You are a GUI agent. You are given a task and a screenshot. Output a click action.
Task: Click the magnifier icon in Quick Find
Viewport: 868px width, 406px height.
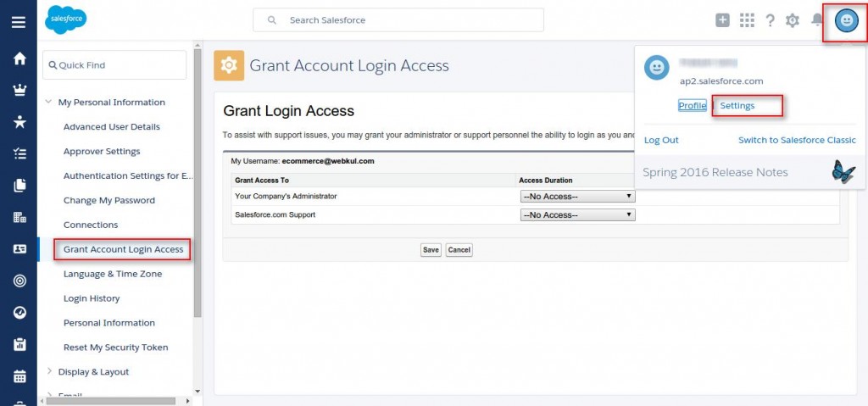coord(53,65)
